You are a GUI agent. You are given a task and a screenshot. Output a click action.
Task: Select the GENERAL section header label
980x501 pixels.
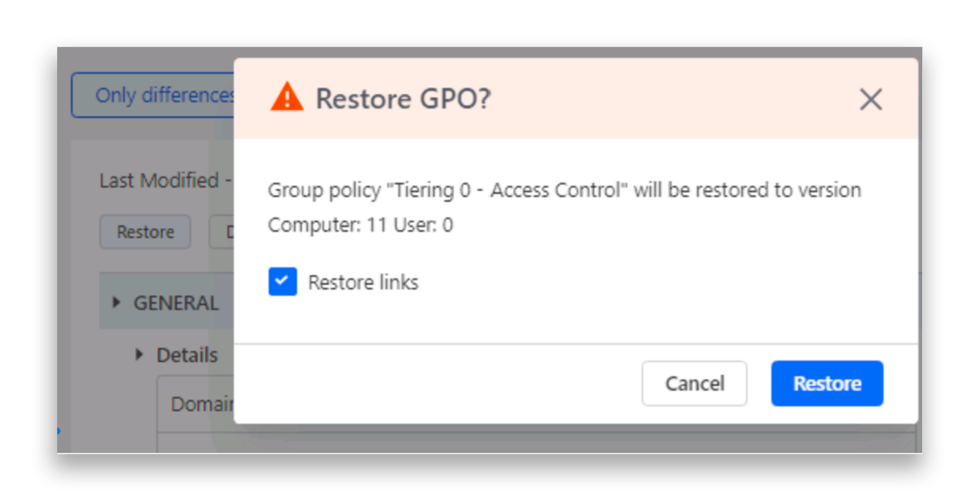(176, 303)
